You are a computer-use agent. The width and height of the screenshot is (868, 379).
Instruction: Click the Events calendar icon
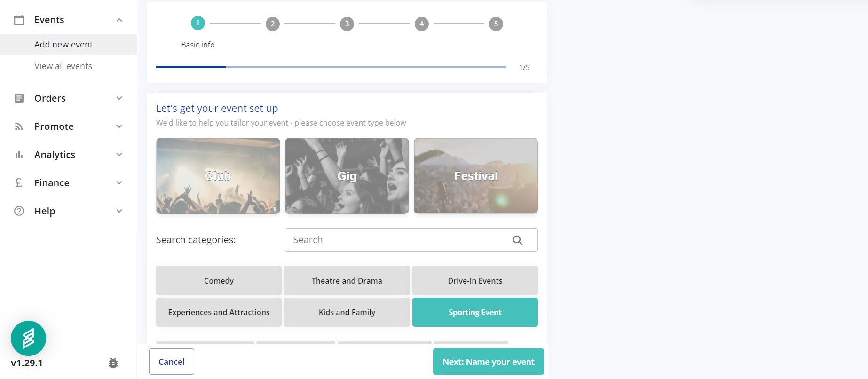[19, 20]
